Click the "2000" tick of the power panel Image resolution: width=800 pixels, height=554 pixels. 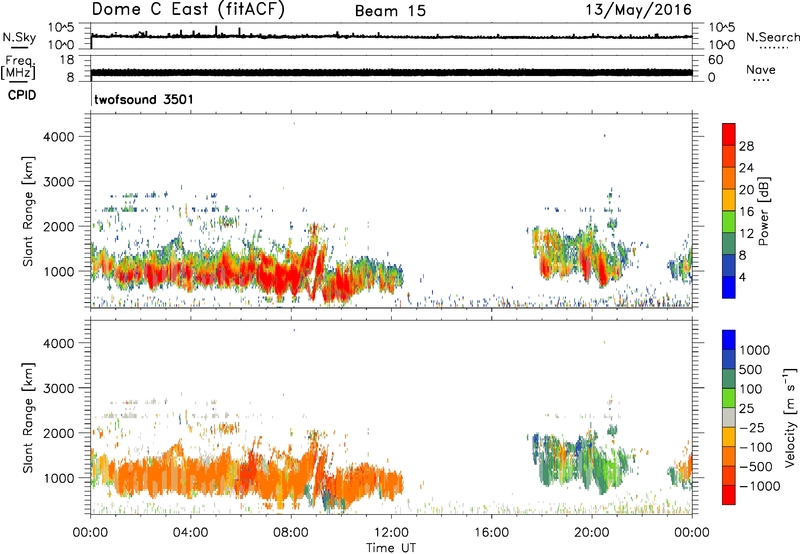click(x=58, y=226)
